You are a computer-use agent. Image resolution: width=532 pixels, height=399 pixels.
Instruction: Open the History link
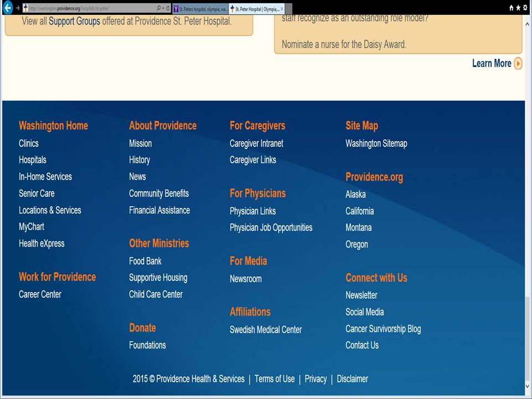pyautogui.click(x=140, y=160)
